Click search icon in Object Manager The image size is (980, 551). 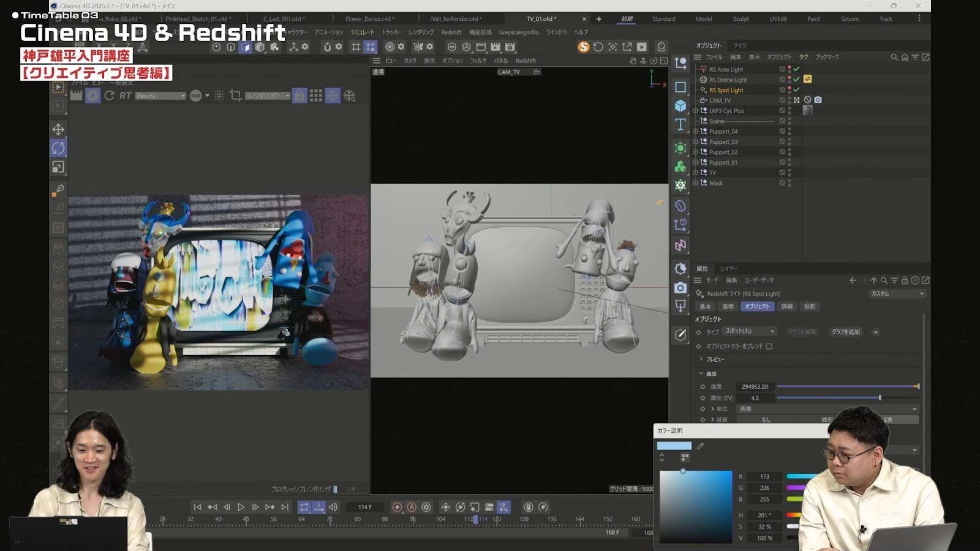(894, 57)
